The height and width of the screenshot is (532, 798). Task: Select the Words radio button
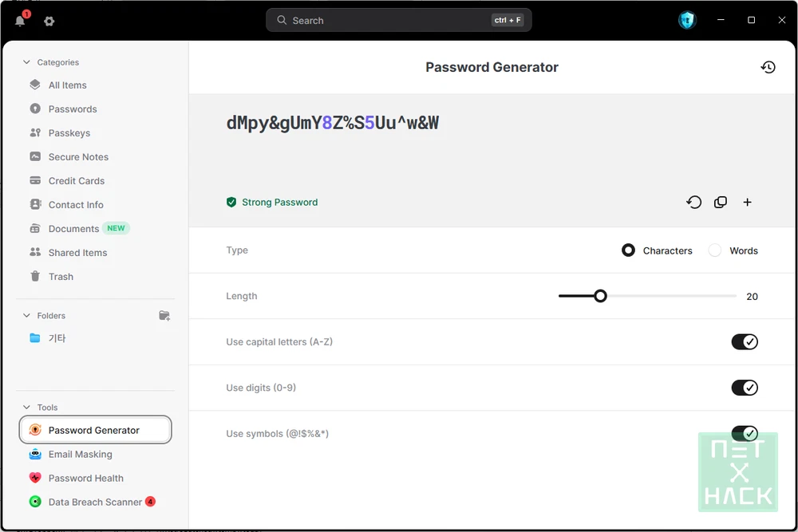click(715, 250)
